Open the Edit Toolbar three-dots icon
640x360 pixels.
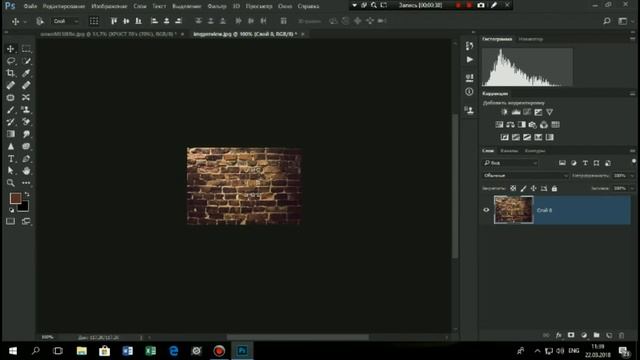pyautogui.click(x=26, y=183)
